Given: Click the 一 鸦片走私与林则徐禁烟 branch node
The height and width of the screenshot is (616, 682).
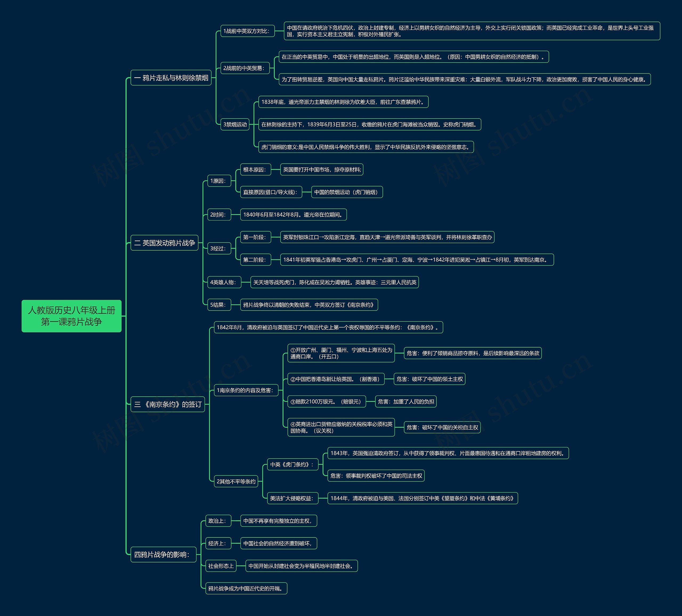Looking at the screenshot, I should [171, 78].
